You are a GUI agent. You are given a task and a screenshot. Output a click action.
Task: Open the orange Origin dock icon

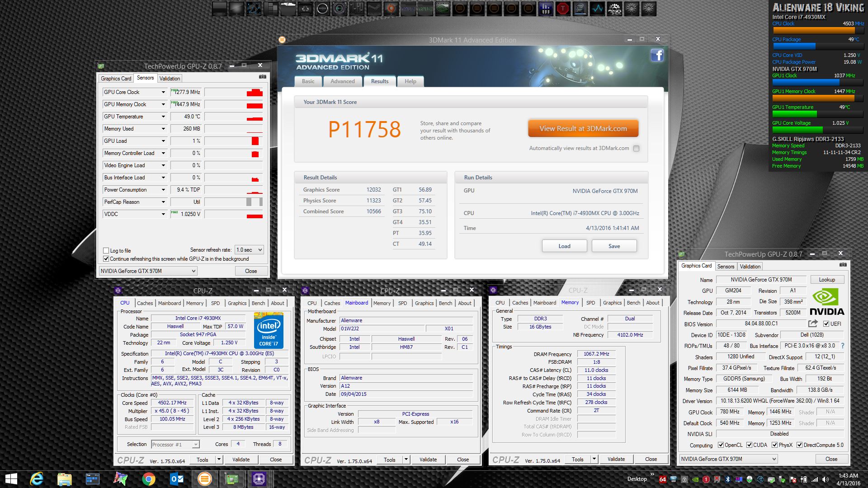click(x=391, y=8)
